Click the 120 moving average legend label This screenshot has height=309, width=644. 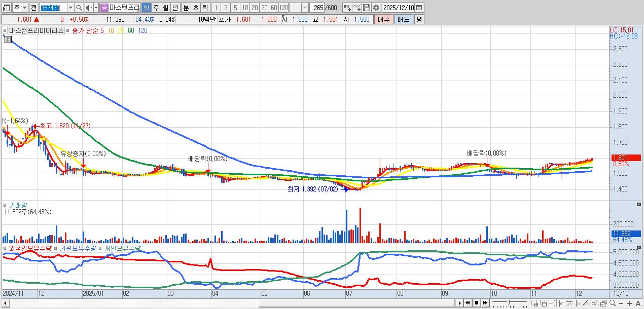point(143,30)
